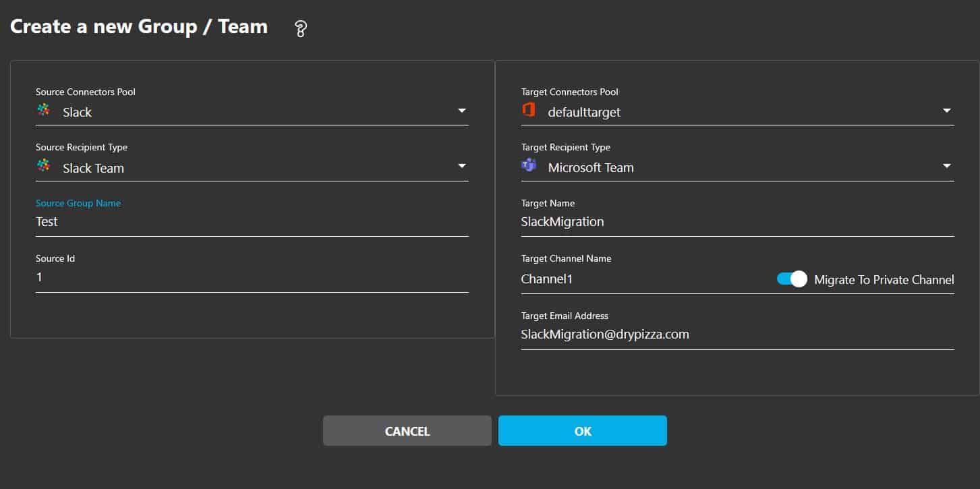980x489 pixels.
Task: Click the Slack icon beside Source Connectors Pool
Action: tap(44, 109)
